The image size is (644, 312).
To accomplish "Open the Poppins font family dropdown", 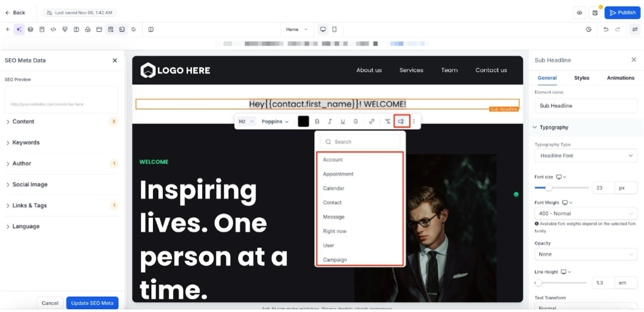I will coord(275,121).
